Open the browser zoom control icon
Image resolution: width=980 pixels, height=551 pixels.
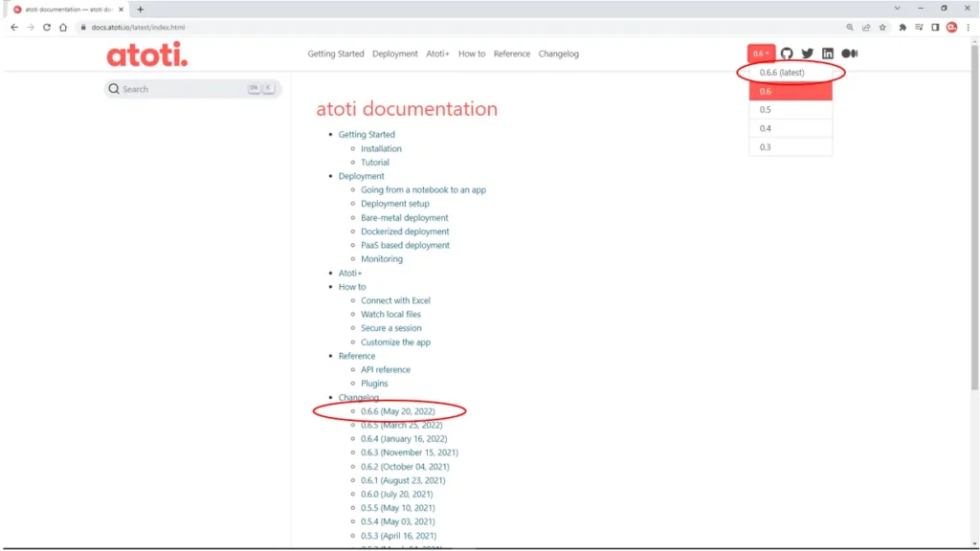pos(850,28)
